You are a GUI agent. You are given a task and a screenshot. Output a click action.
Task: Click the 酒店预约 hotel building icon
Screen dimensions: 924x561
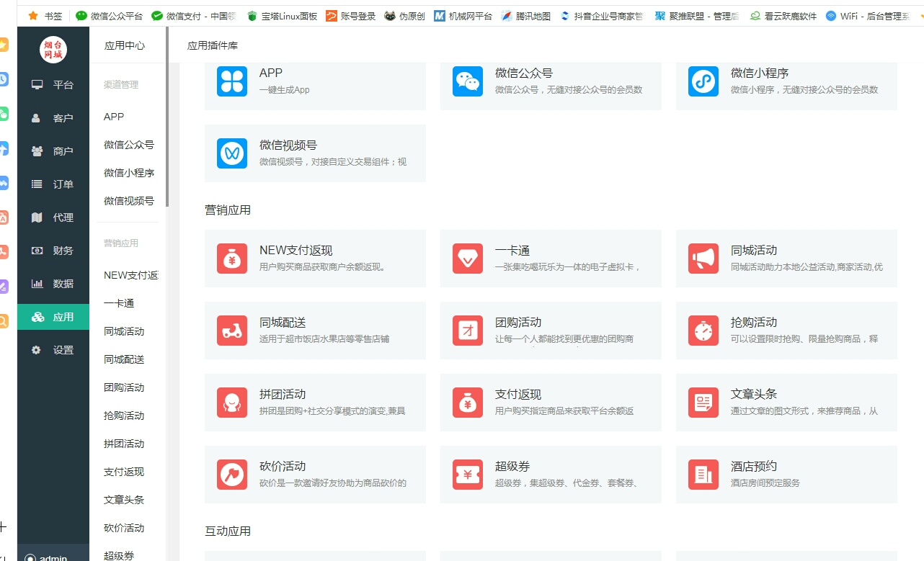[x=703, y=475]
